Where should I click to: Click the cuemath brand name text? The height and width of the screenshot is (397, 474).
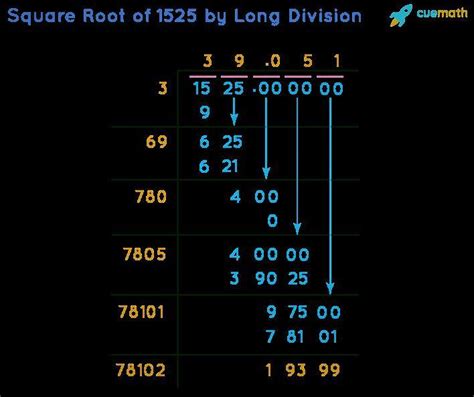coord(442,13)
